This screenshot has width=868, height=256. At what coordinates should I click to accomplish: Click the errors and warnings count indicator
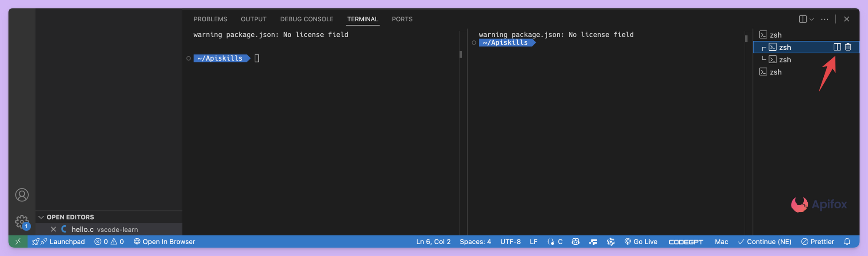tap(109, 242)
